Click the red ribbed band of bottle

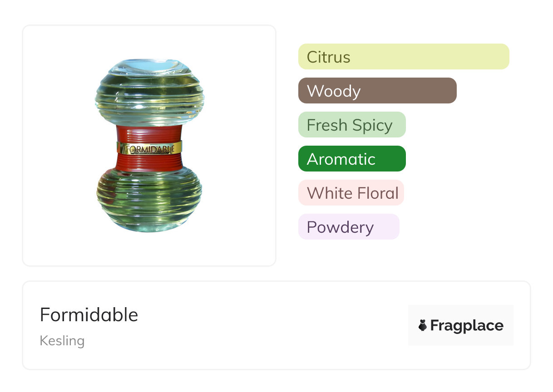tap(149, 134)
